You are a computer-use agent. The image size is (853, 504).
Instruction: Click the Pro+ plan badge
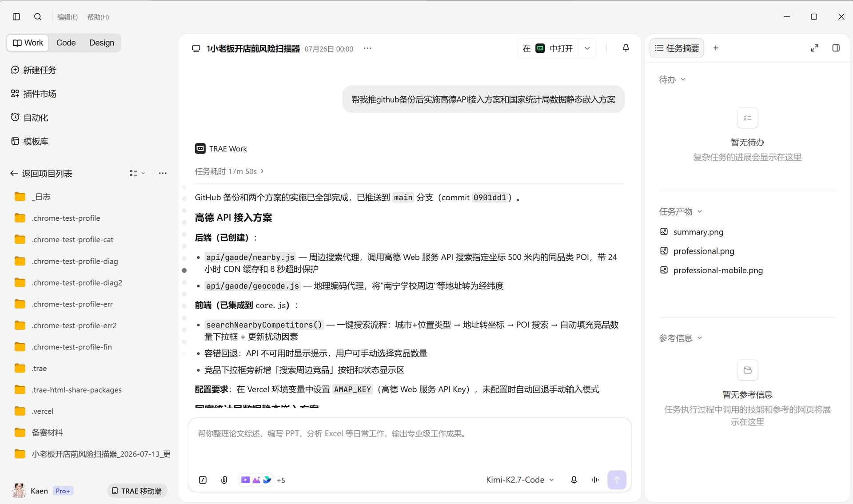pyautogui.click(x=63, y=491)
